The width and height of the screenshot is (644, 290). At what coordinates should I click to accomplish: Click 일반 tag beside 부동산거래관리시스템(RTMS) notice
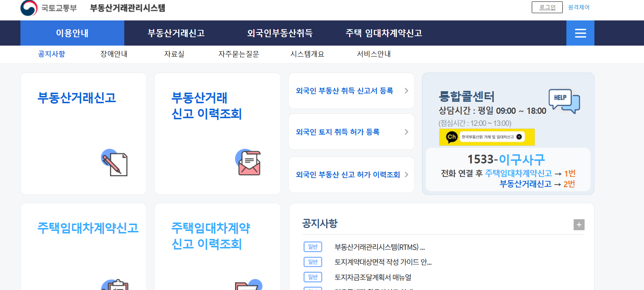[313, 247]
